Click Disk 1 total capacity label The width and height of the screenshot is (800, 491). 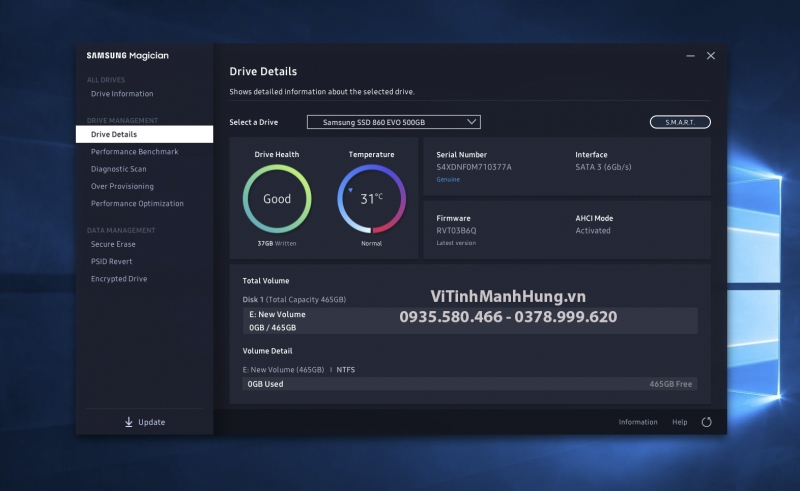tap(294, 300)
